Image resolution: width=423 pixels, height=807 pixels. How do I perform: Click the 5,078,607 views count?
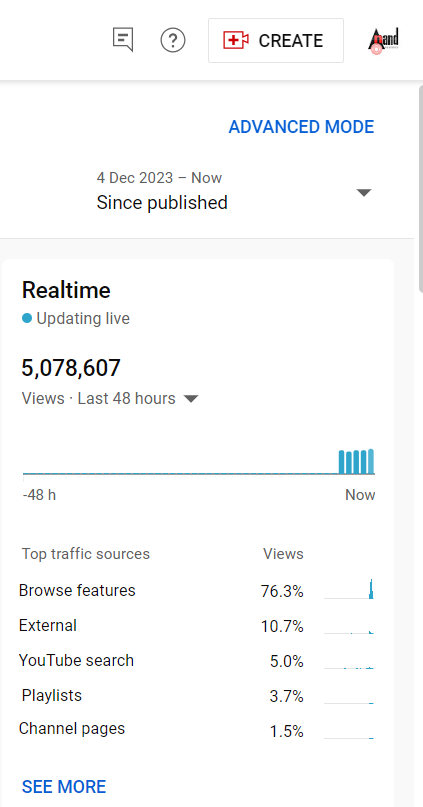click(71, 368)
